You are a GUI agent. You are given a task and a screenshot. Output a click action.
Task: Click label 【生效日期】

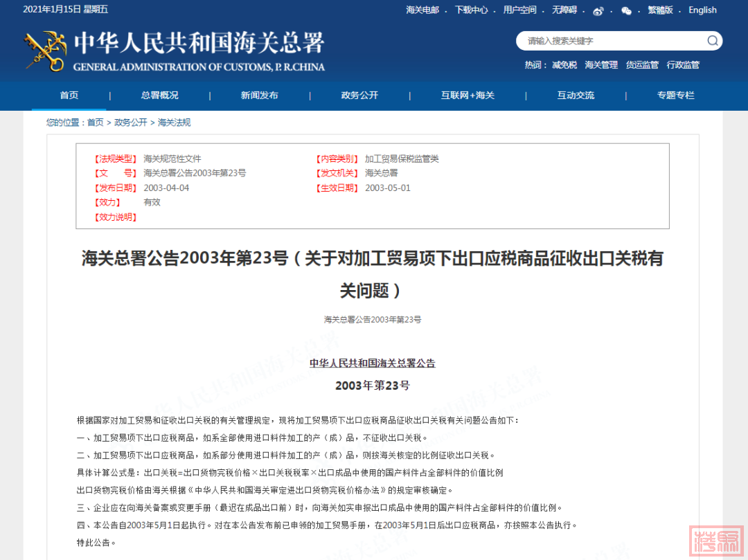point(337,188)
